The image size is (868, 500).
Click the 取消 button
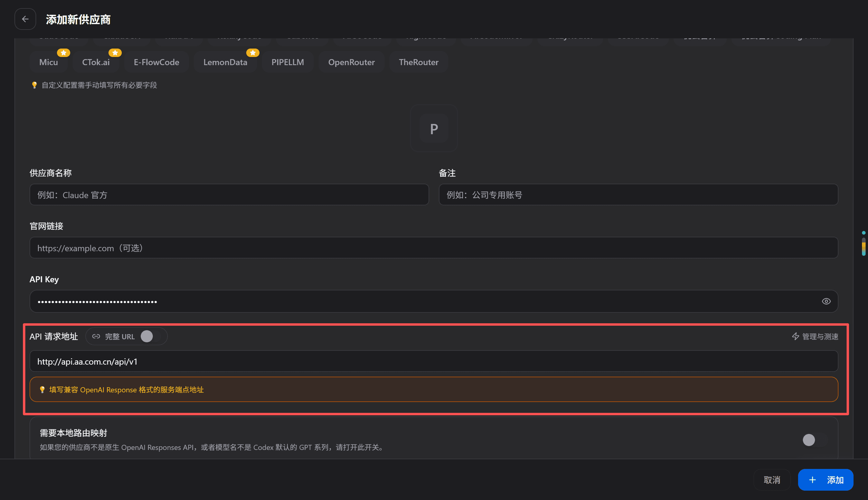click(x=772, y=480)
